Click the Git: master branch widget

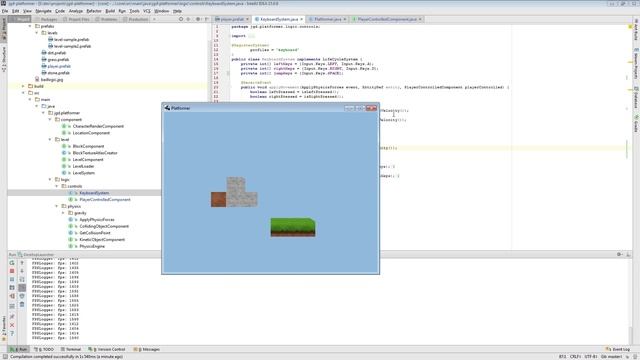(x=611, y=357)
